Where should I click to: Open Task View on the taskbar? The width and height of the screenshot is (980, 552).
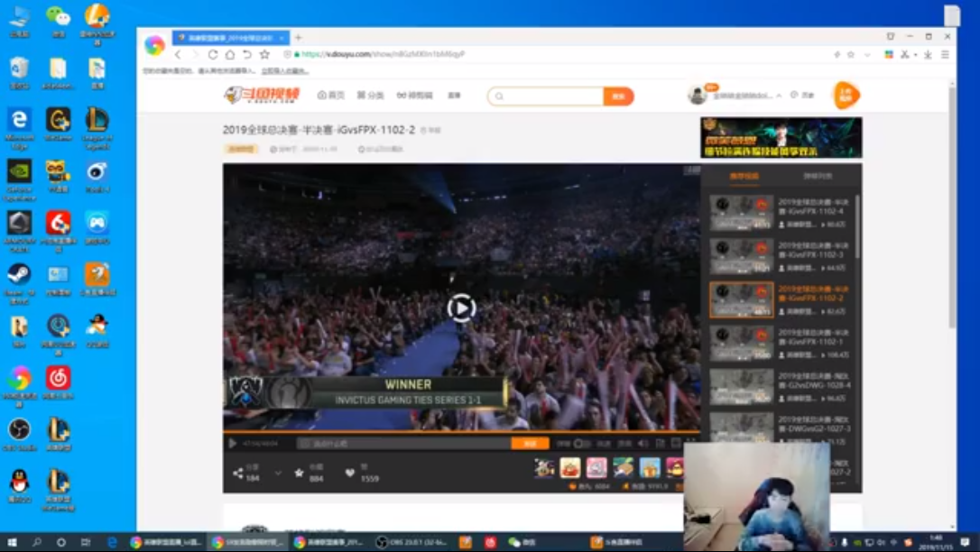click(86, 542)
